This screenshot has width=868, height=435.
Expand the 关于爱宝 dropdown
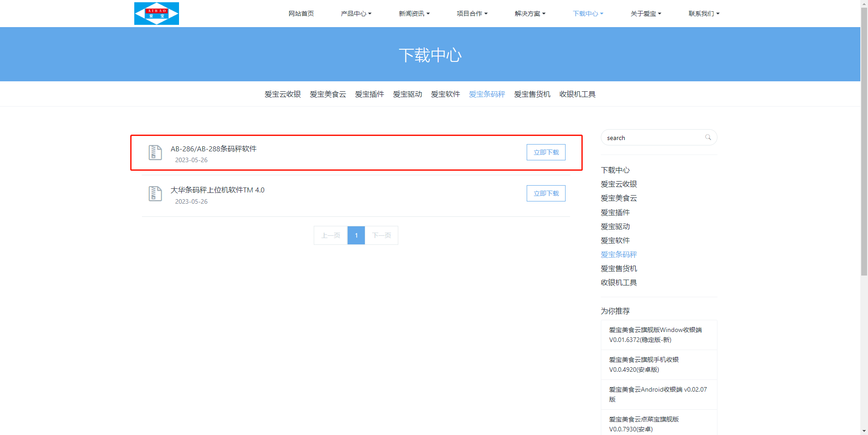(646, 14)
